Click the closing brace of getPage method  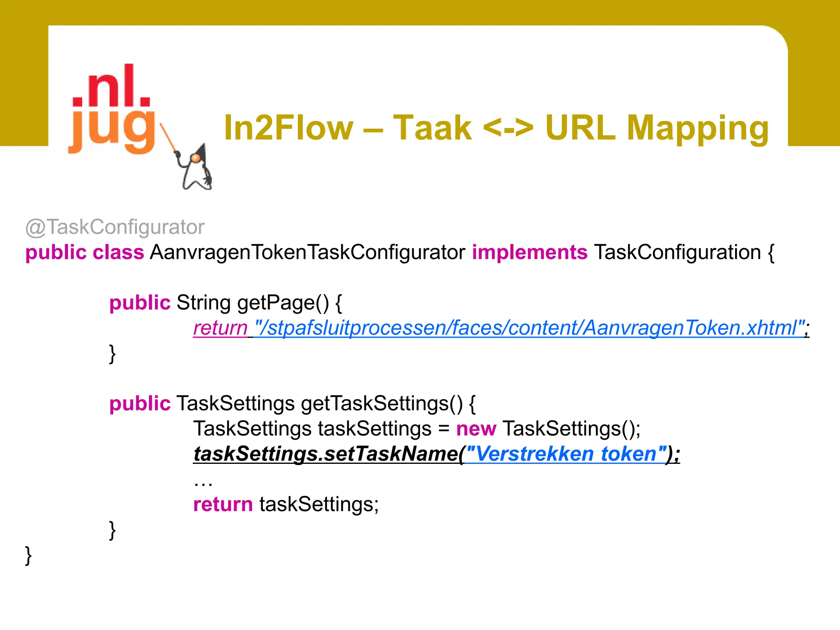coord(112,354)
